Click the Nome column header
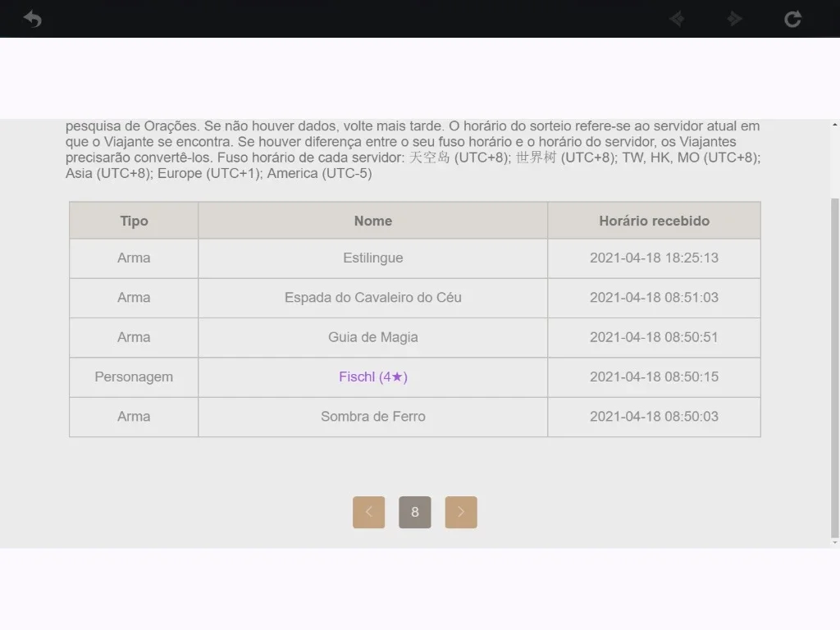The height and width of the screenshot is (630, 840). coord(373,221)
